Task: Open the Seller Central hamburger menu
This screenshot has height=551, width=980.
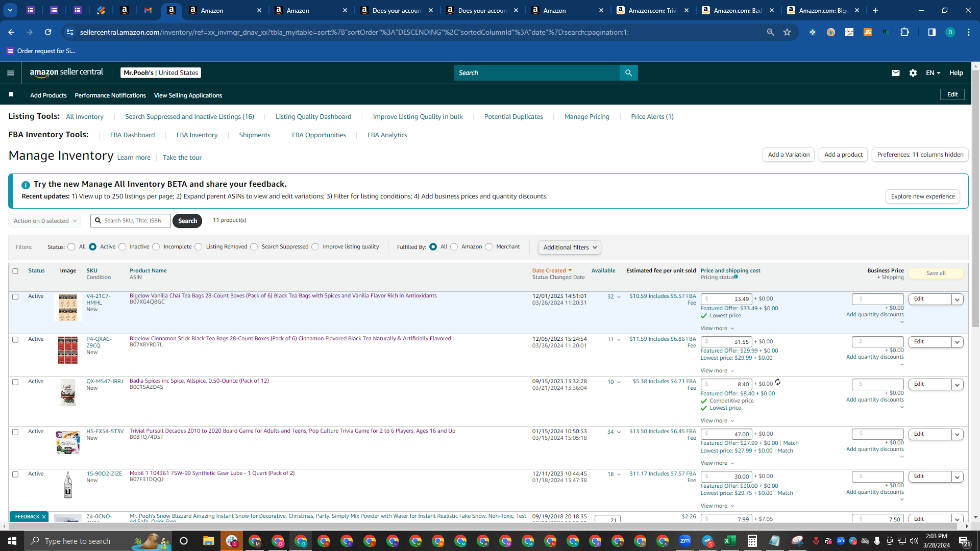Action: click(11, 73)
